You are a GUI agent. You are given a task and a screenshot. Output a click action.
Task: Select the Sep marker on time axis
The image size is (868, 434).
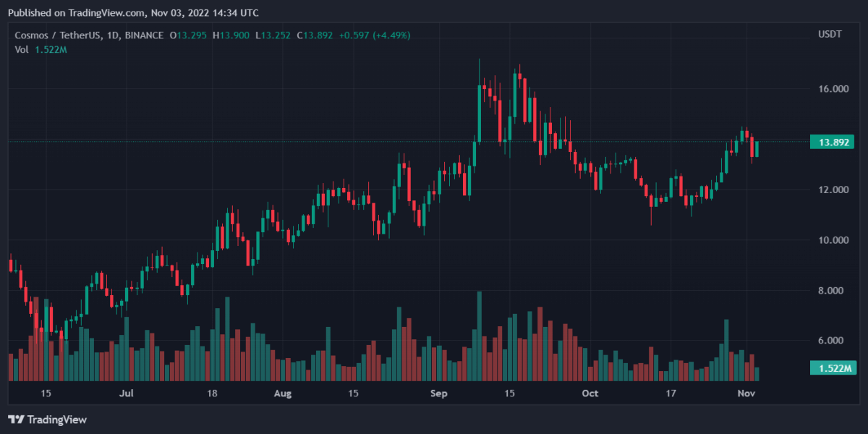(x=439, y=393)
